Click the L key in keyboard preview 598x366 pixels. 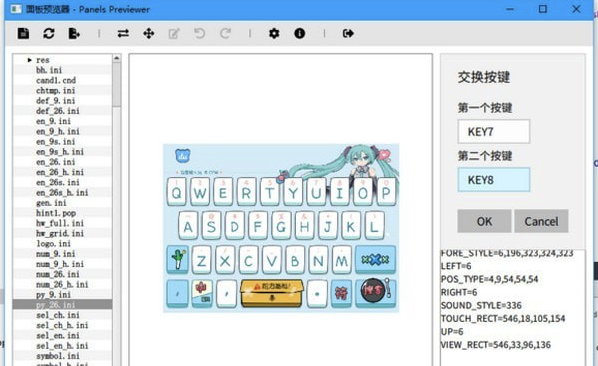click(x=374, y=226)
